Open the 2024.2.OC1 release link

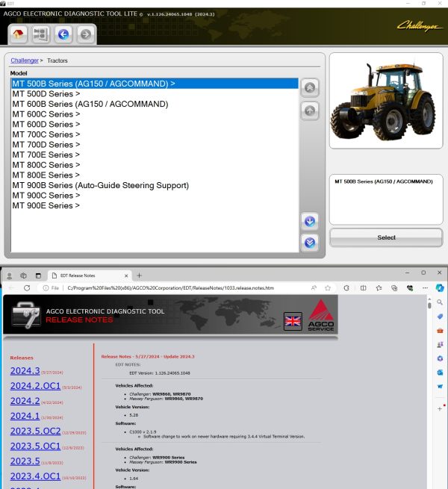coord(35,386)
